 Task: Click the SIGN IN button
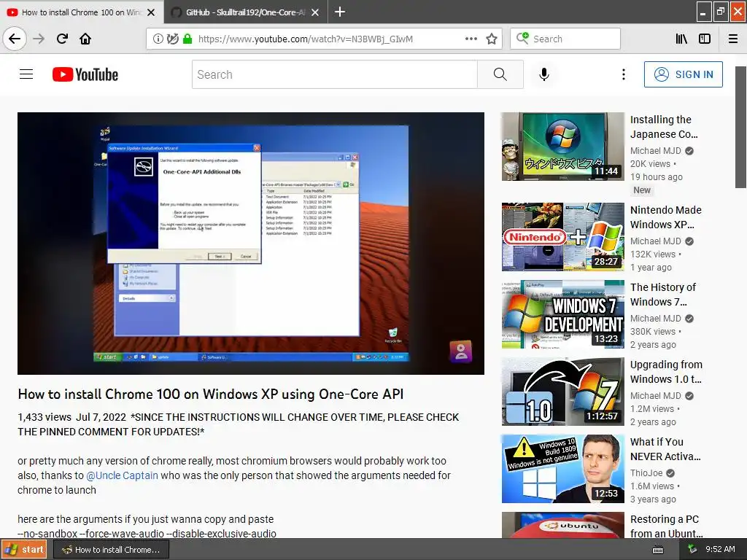pos(683,74)
